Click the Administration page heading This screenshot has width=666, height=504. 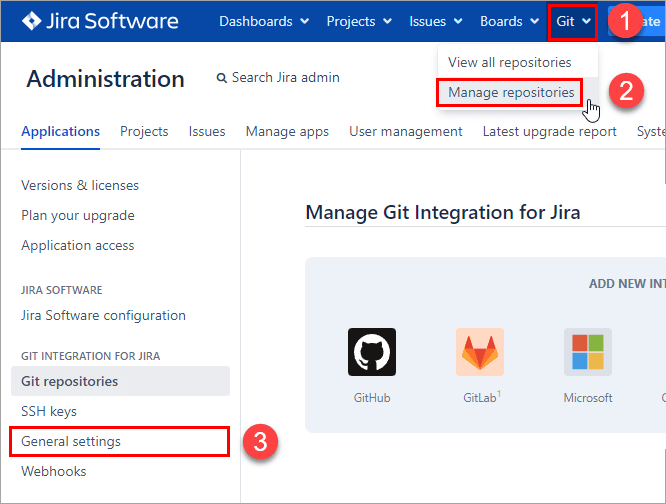point(105,79)
